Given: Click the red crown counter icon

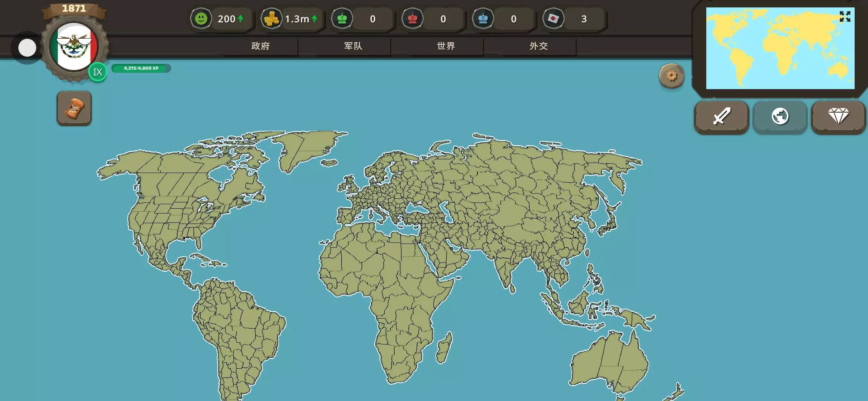Looking at the screenshot, I should click(412, 19).
